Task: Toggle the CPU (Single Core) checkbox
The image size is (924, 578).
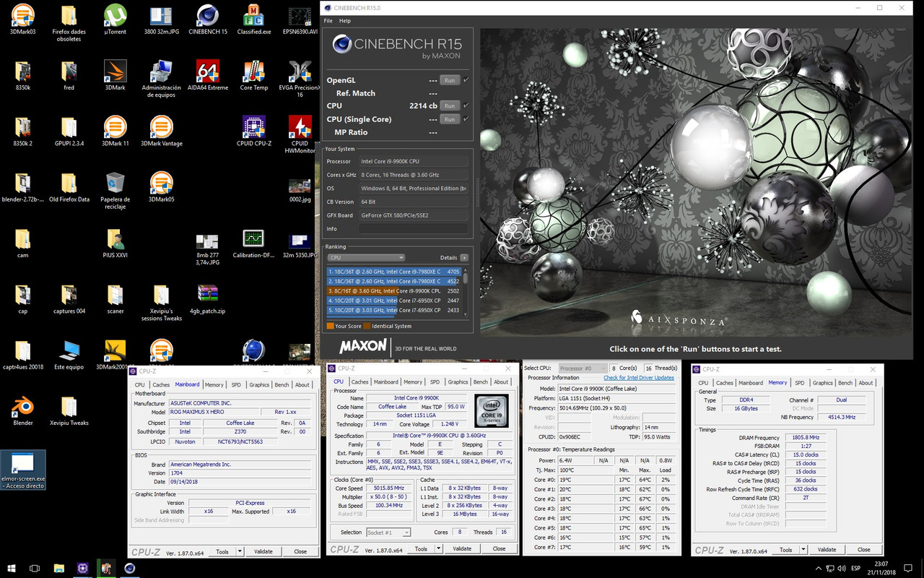Action: (x=466, y=118)
